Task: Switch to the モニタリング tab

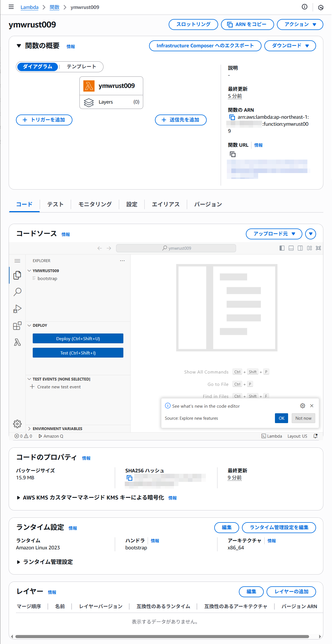Action: point(95,204)
